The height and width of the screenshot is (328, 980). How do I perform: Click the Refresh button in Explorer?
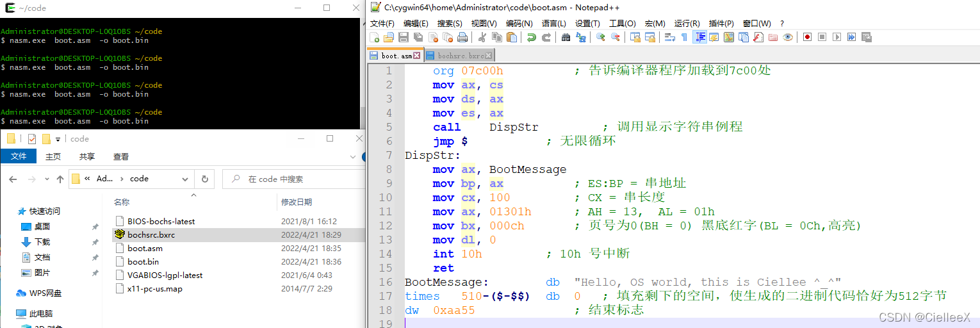tap(204, 179)
